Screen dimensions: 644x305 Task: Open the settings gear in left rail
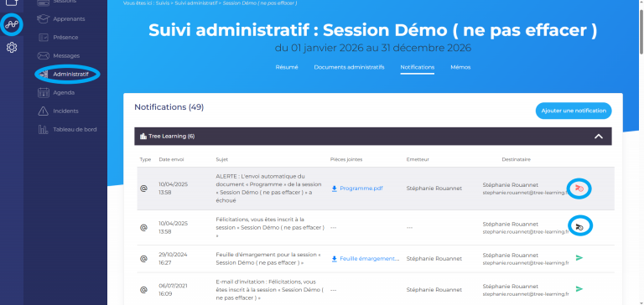click(12, 48)
